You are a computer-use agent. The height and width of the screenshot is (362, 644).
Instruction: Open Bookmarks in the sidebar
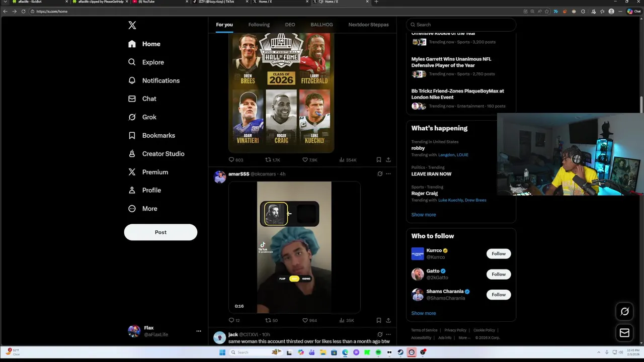point(151,135)
